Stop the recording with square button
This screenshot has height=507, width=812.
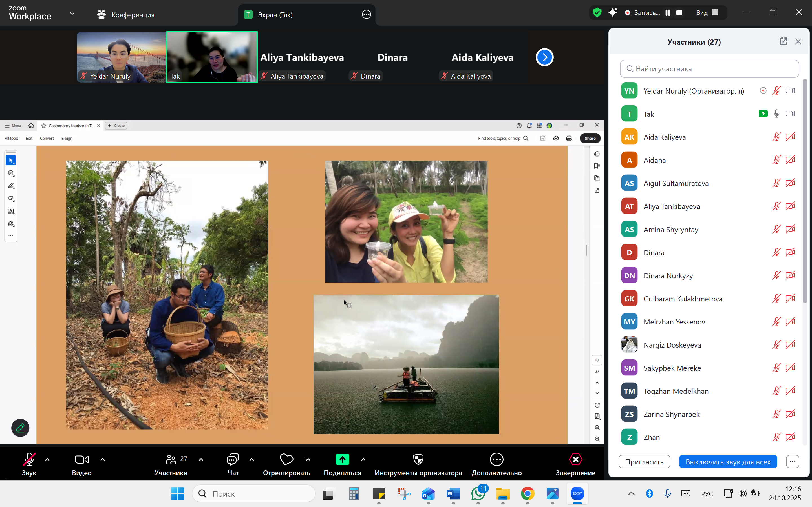click(x=679, y=13)
